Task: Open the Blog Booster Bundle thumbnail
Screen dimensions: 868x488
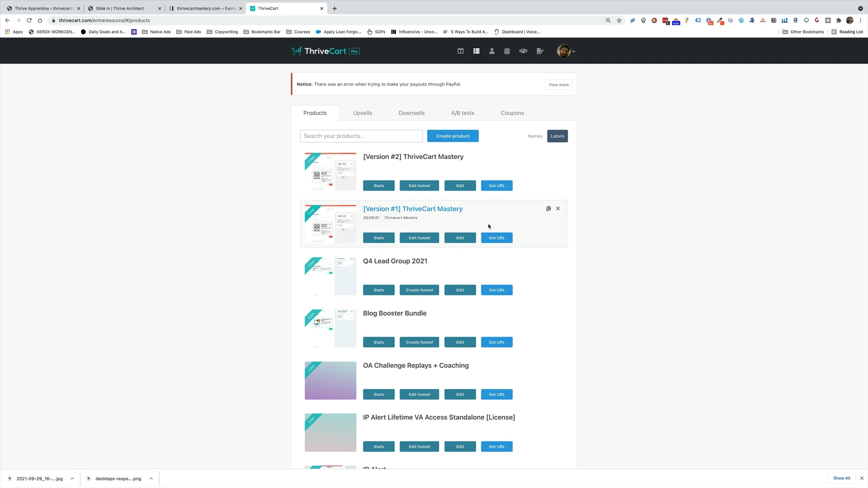Action: (x=330, y=328)
